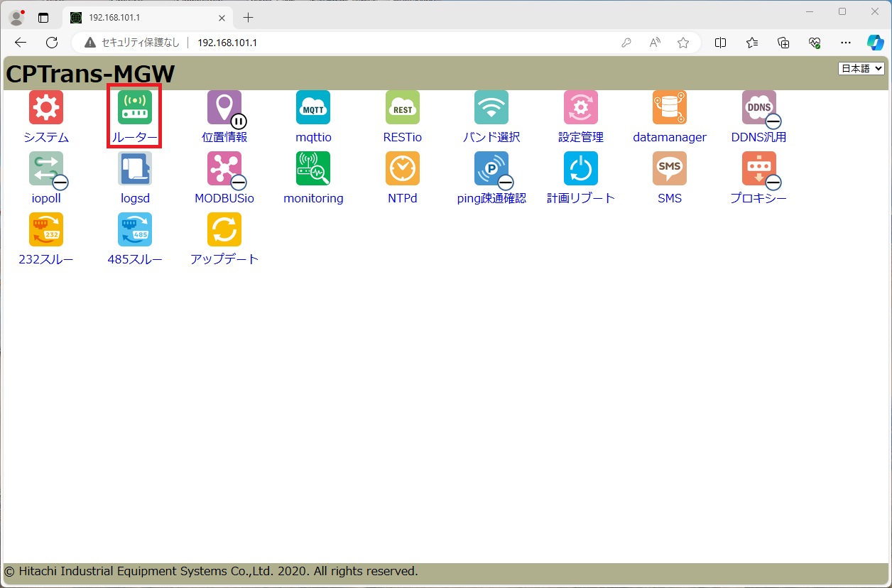Open the collections icon
The width and height of the screenshot is (892, 588).
coord(783,43)
